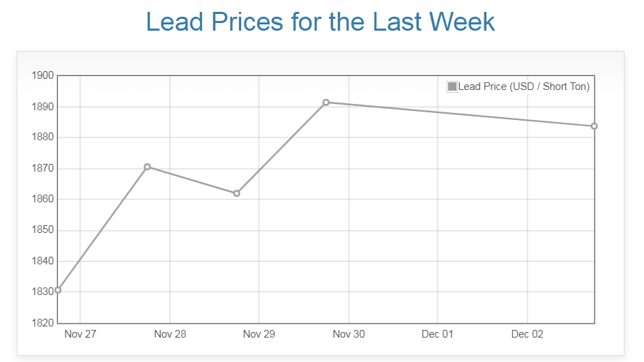Viewport: 644px width, 362px height.
Task: Click the Nov 27 x-axis label
Action: click(x=80, y=334)
